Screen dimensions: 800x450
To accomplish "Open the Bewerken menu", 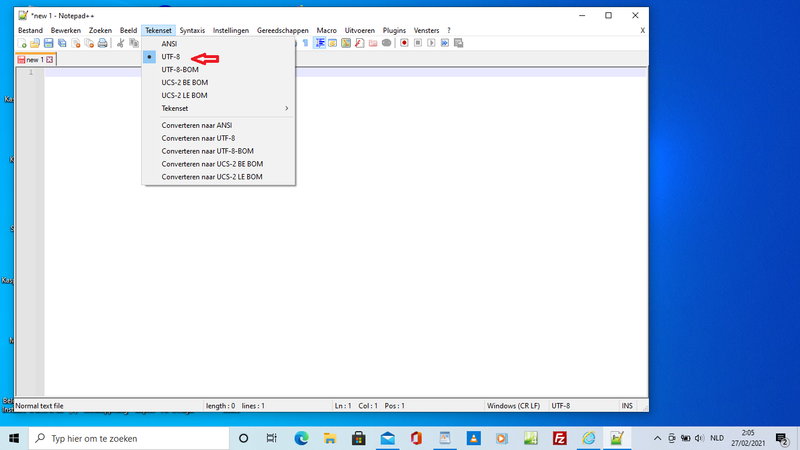I will 66,31.
